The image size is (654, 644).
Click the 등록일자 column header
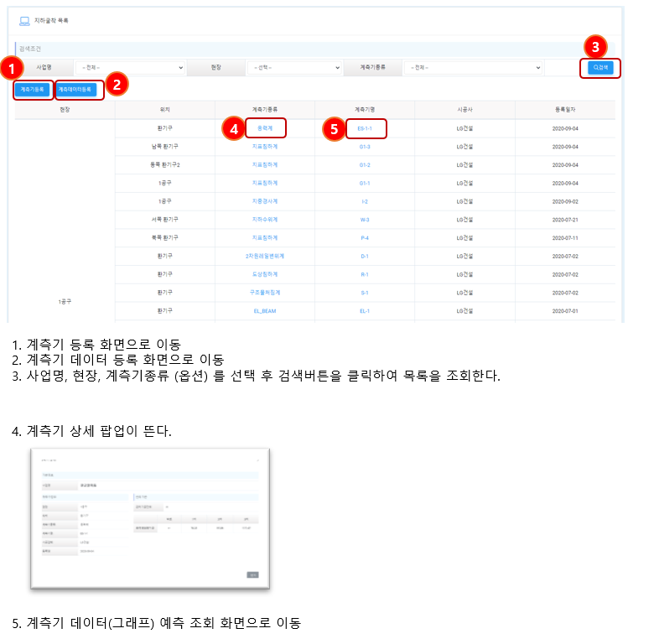tap(565, 110)
